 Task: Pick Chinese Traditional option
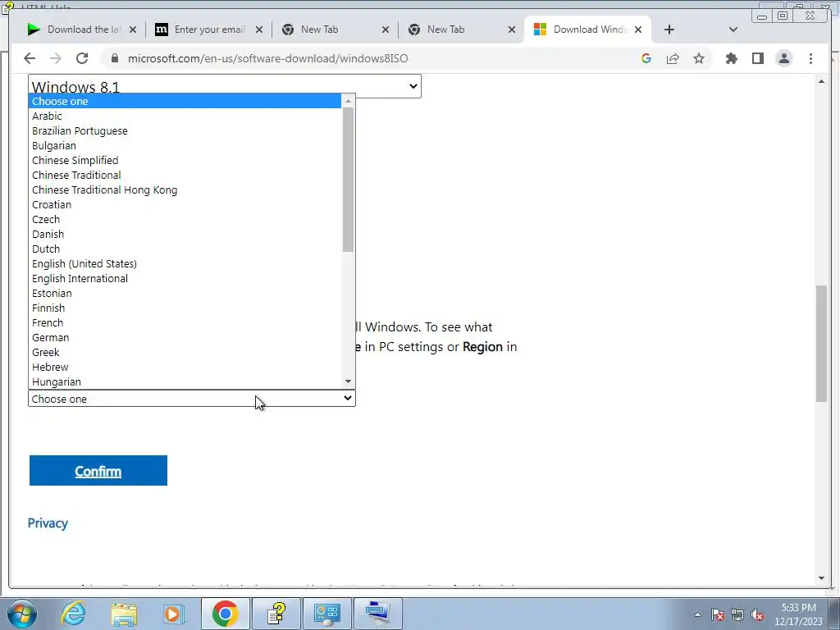pos(185,176)
